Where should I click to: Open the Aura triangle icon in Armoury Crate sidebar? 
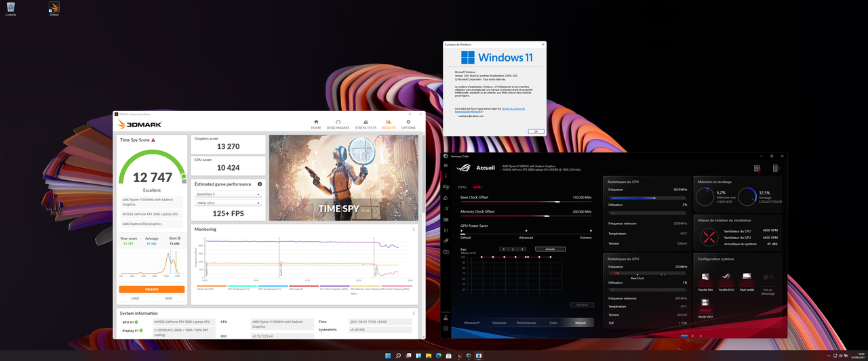(x=446, y=198)
